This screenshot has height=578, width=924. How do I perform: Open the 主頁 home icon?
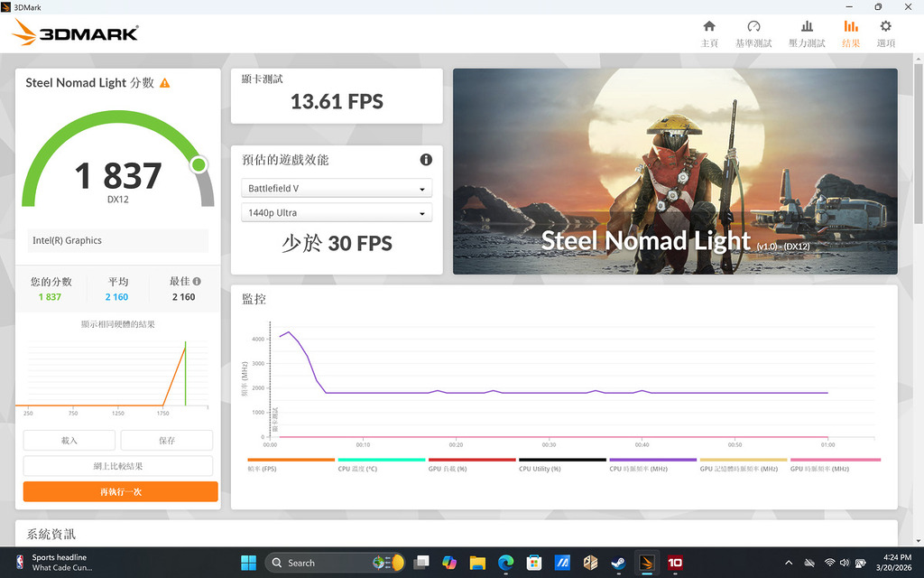710,32
